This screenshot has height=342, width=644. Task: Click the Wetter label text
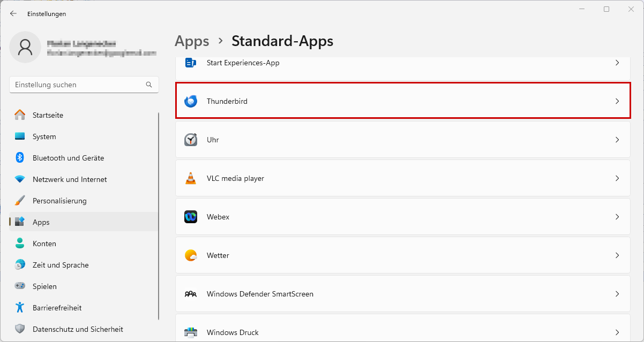pyautogui.click(x=218, y=255)
